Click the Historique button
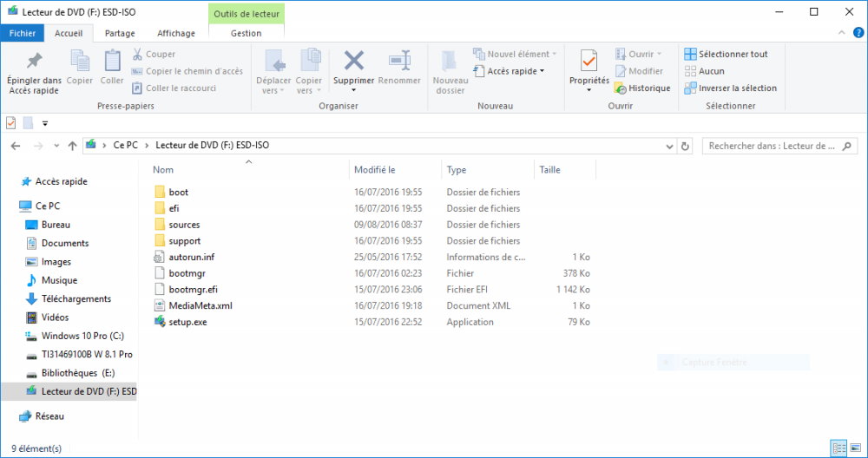This screenshot has height=458, width=868. pyautogui.click(x=642, y=88)
